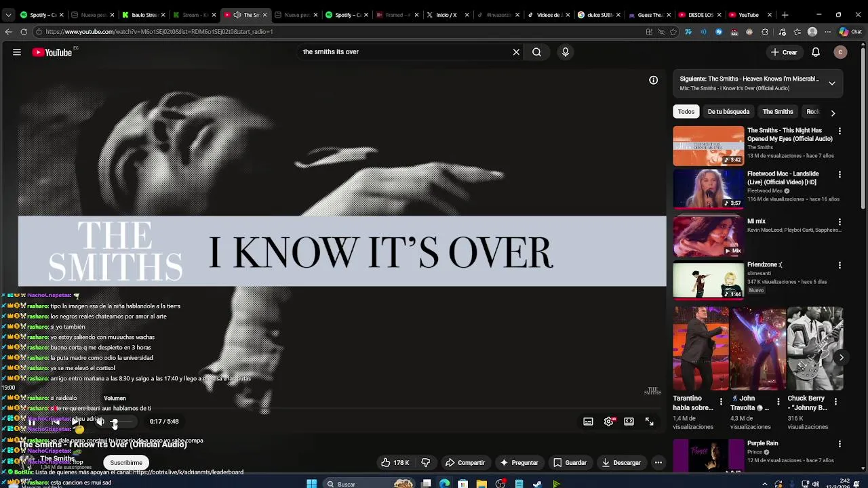Click the Guardar button
Viewport: 868px width, 488px height.
(570, 463)
